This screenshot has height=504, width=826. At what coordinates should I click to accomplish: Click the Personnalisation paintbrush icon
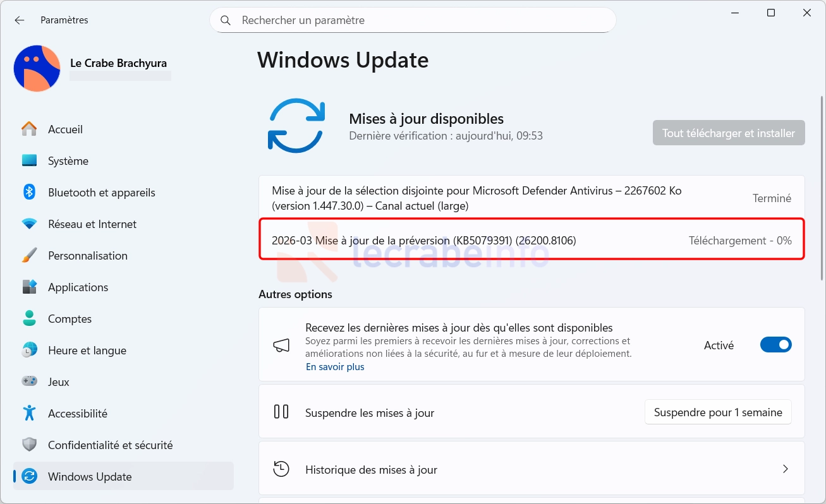pyautogui.click(x=29, y=255)
